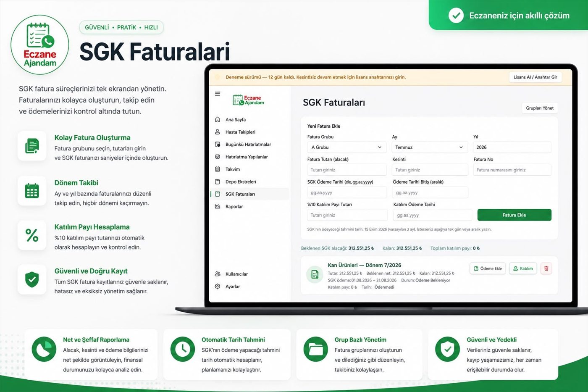Image resolution: width=588 pixels, height=392 pixels.
Task: Open Bugünkü Hatırlatmalar menu item
Action: 248,145
